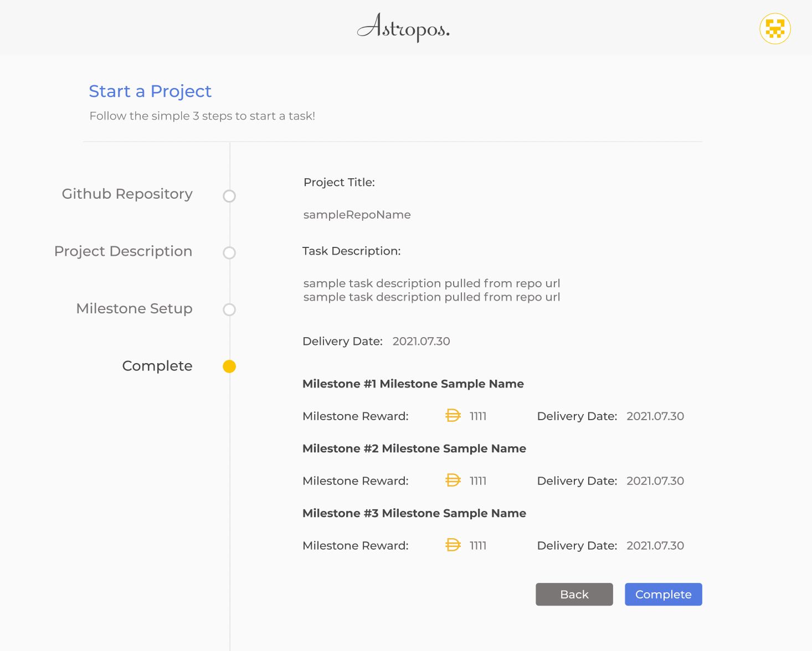
Task: Click the 1111 reward value of Milestone #2
Action: pyautogui.click(x=478, y=481)
